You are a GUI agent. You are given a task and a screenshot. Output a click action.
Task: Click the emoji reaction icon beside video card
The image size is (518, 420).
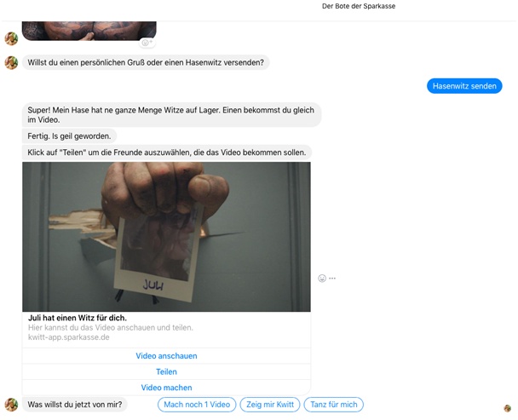point(322,279)
